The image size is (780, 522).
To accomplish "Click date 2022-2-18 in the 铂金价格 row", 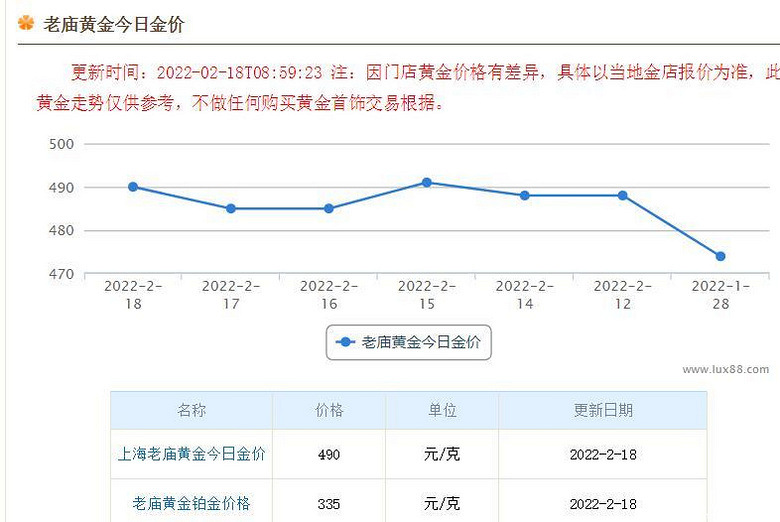I will tap(603, 504).
